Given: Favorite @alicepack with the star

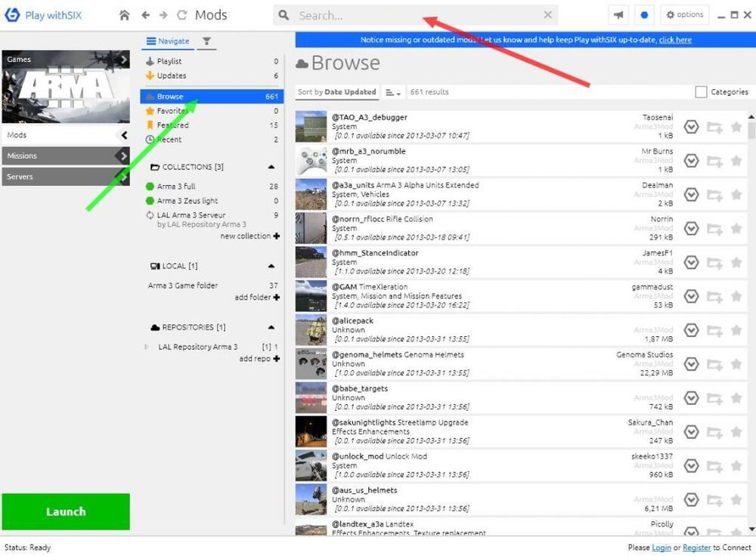Looking at the screenshot, I should [x=736, y=330].
